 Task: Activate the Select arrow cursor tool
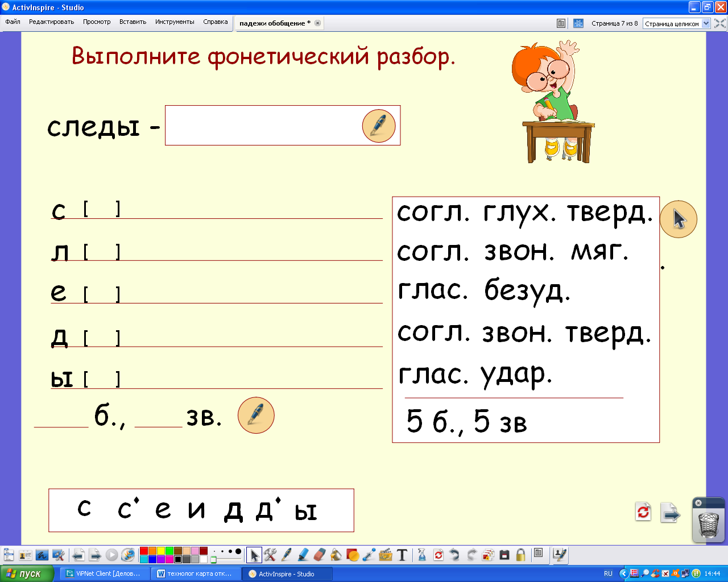coord(254,555)
